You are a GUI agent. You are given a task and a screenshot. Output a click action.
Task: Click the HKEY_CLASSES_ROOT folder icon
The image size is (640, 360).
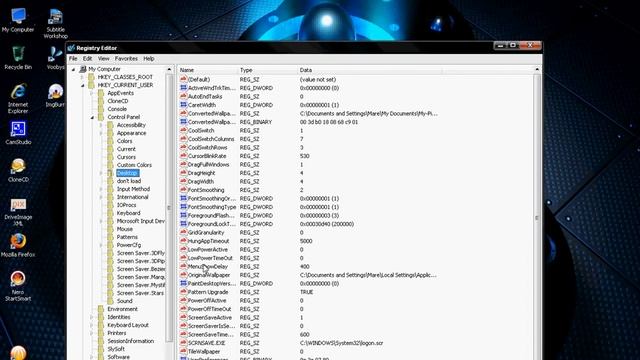click(x=92, y=77)
